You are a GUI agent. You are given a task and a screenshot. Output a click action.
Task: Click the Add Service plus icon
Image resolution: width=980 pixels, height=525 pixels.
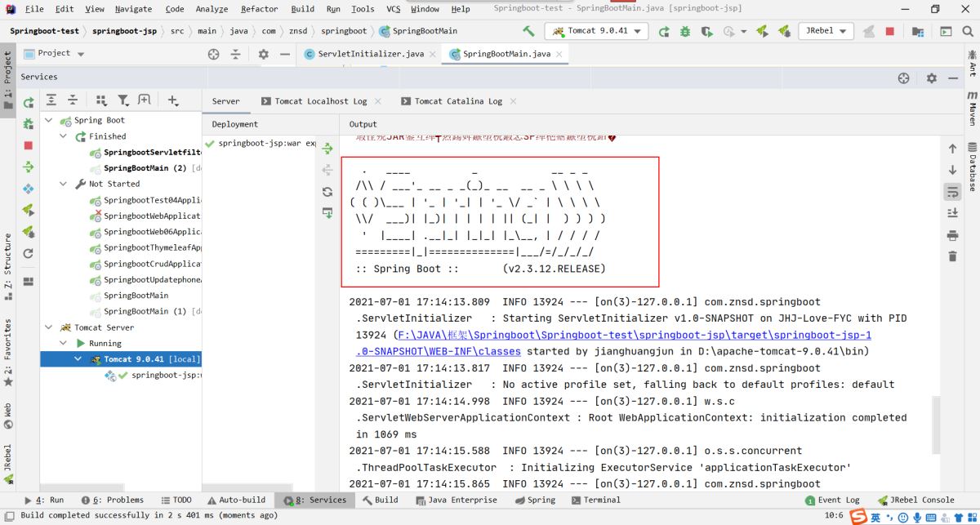[x=172, y=100]
